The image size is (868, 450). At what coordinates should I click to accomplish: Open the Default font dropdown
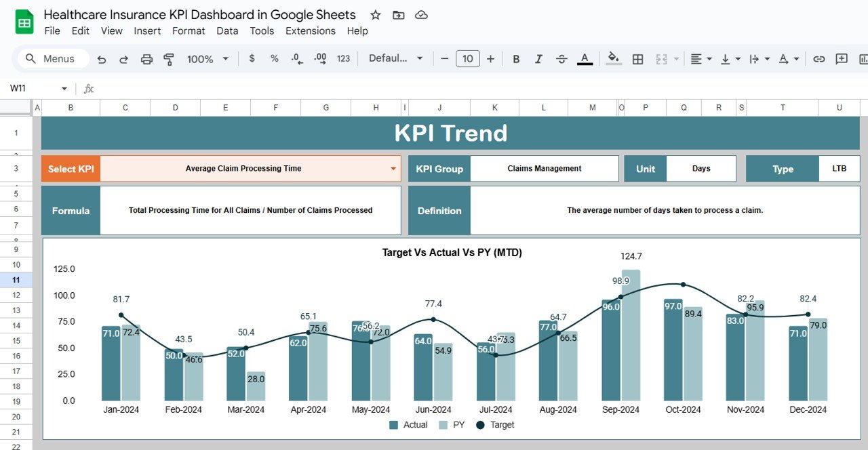click(x=396, y=58)
